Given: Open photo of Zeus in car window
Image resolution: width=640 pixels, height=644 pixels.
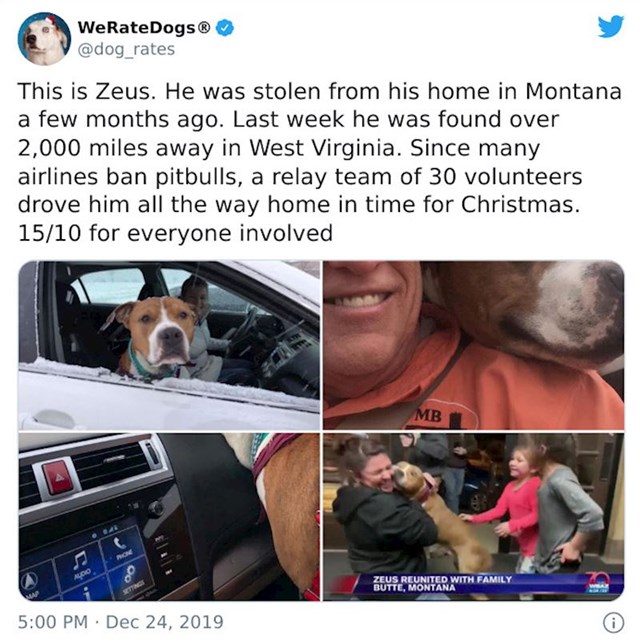Looking at the screenshot, I should click(x=169, y=345).
